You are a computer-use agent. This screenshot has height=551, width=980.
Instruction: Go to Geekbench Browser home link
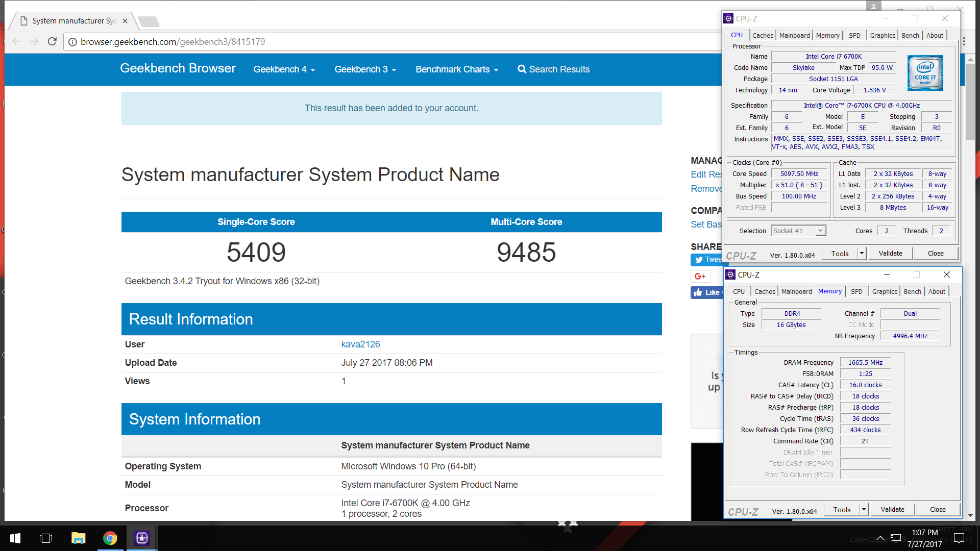pos(178,68)
